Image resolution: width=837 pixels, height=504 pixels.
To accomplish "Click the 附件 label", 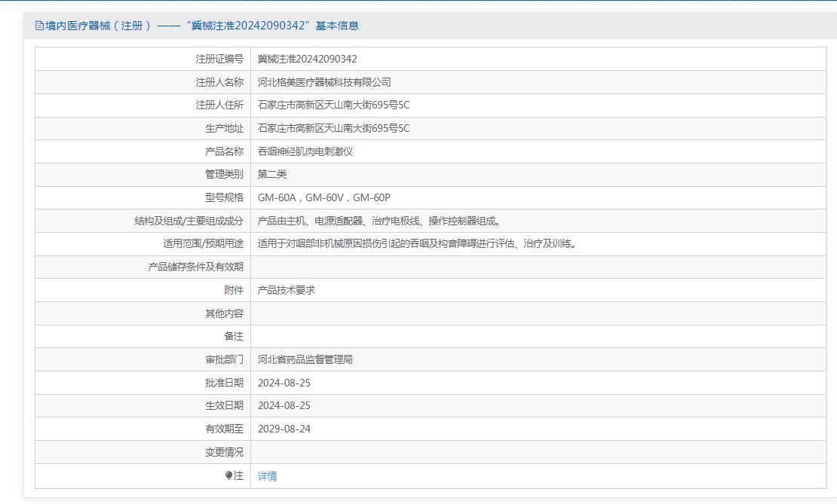I will [x=234, y=290].
